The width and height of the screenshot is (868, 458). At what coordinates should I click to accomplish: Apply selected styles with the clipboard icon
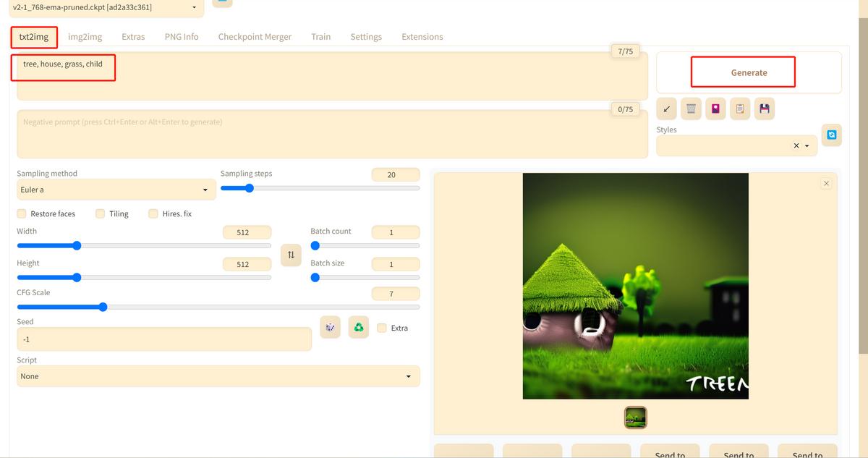740,109
